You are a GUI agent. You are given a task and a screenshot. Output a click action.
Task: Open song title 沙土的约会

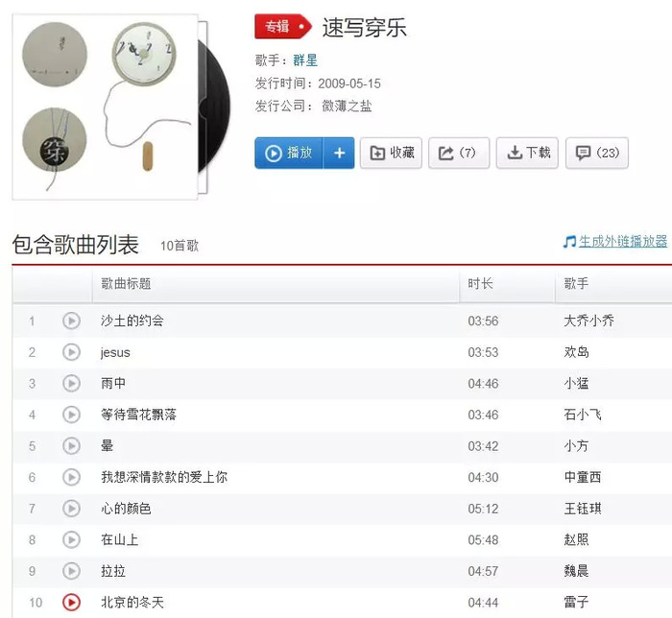[132, 321]
